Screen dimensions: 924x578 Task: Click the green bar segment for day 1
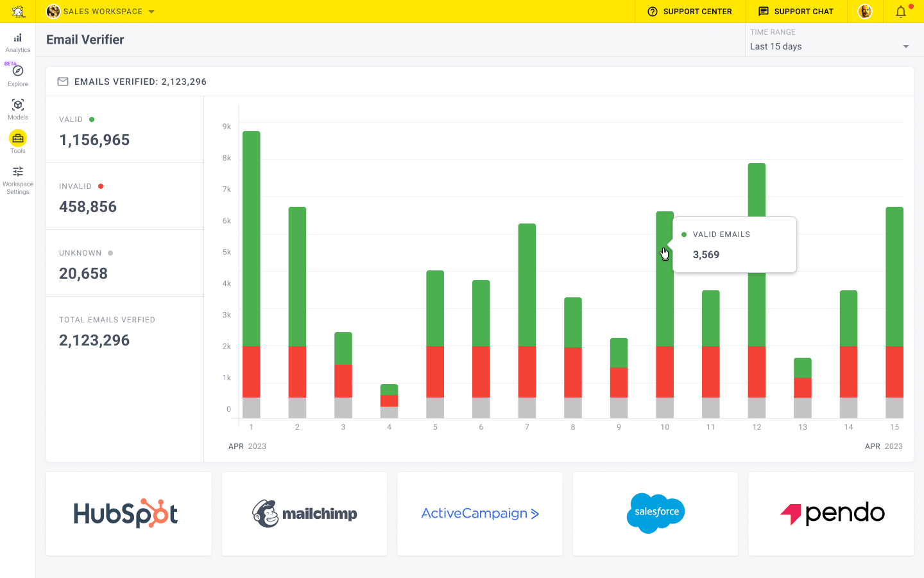click(x=252, y=238)
